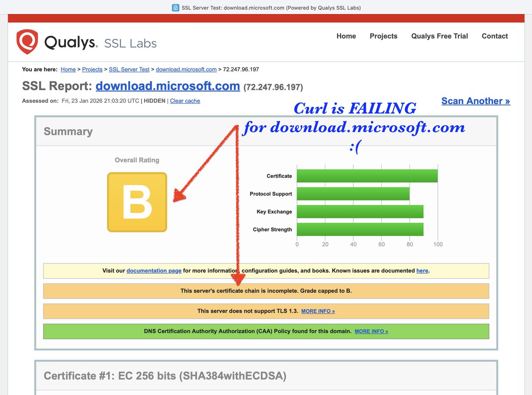The width and height of the screenshot is (532, 395).
Task: Open the Qualys Free Trial menu item
Action: 439,36
